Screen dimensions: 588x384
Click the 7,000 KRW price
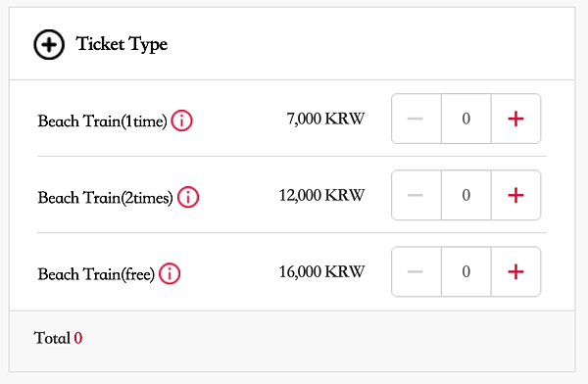click(325, 119)
